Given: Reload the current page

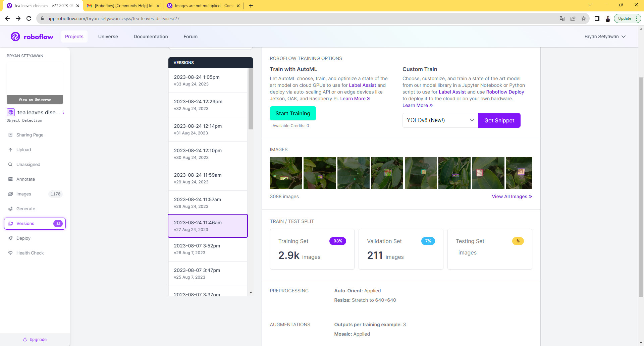Looking at the screenshot, I should tap(29, 18).
